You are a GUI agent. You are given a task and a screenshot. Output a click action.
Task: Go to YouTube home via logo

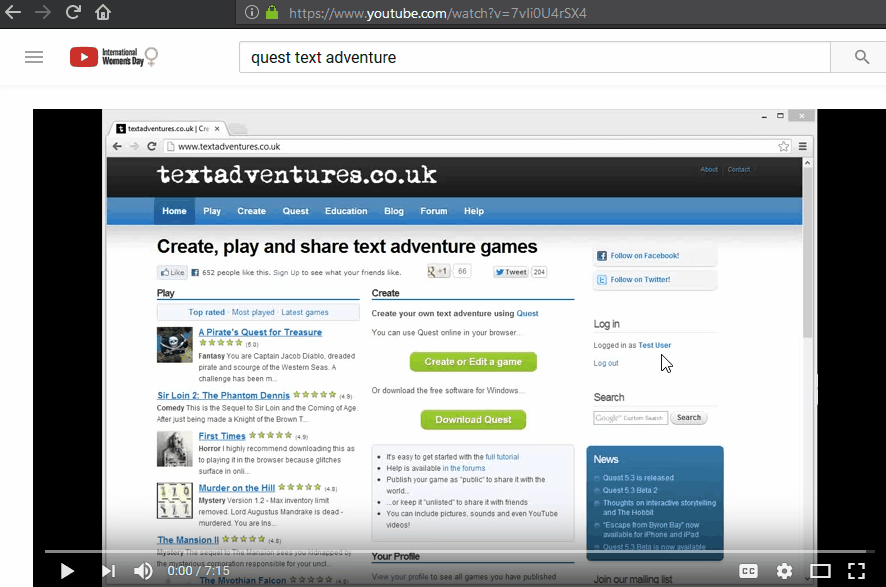114,57
